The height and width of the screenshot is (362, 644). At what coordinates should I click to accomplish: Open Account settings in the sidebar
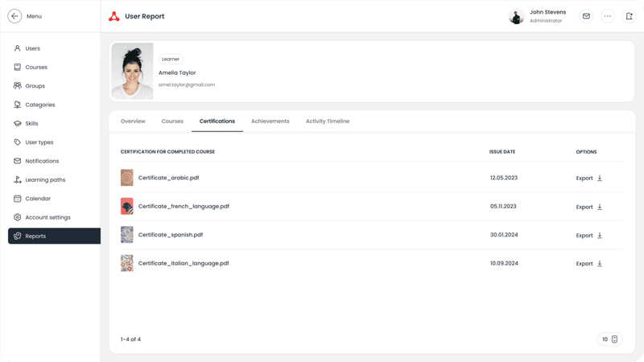click(47, 217)
